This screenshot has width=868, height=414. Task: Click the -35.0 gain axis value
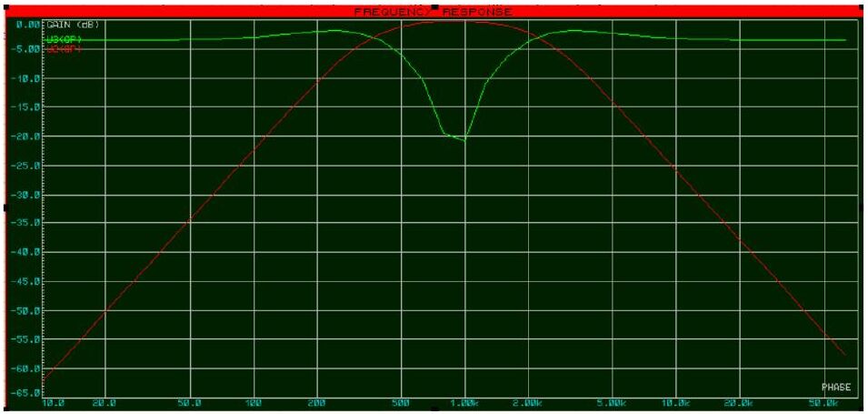[25, 223]
